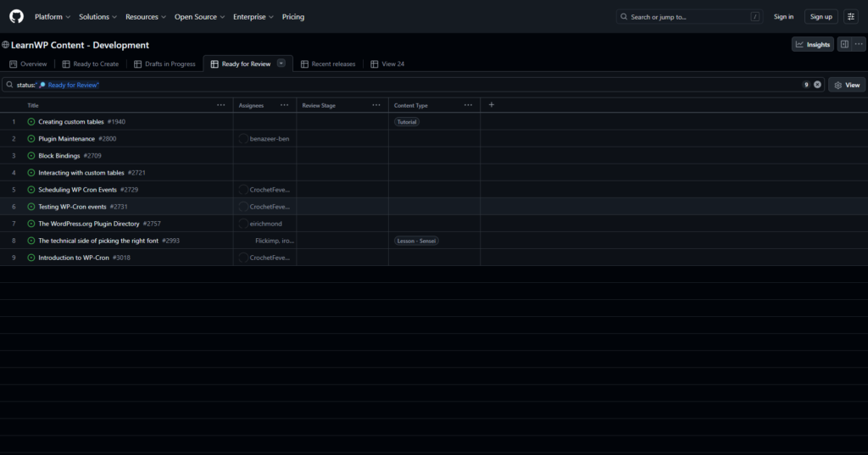This screenshot has height=455, width=868.
Task: Open Title column options menu
Action: [221, 105]
